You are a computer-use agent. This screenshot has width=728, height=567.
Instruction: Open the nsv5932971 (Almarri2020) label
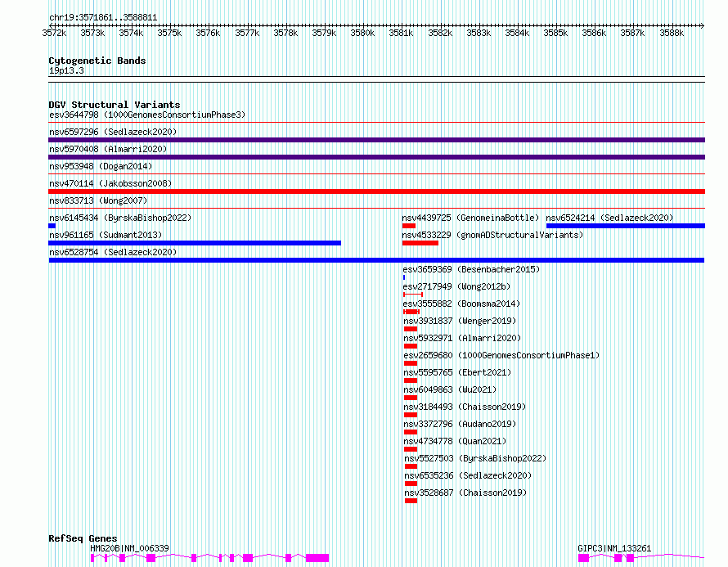pyautogui.click(x=462, y=338)
